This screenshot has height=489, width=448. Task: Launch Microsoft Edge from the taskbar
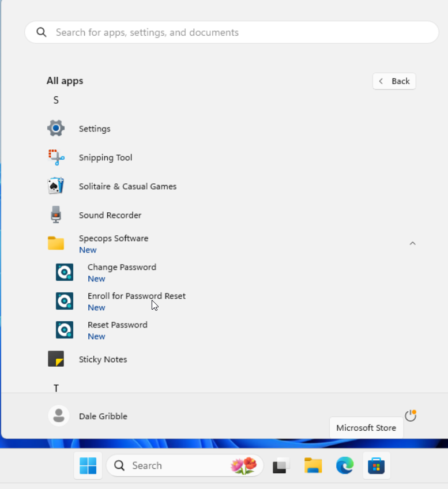[x=345, y=465]
